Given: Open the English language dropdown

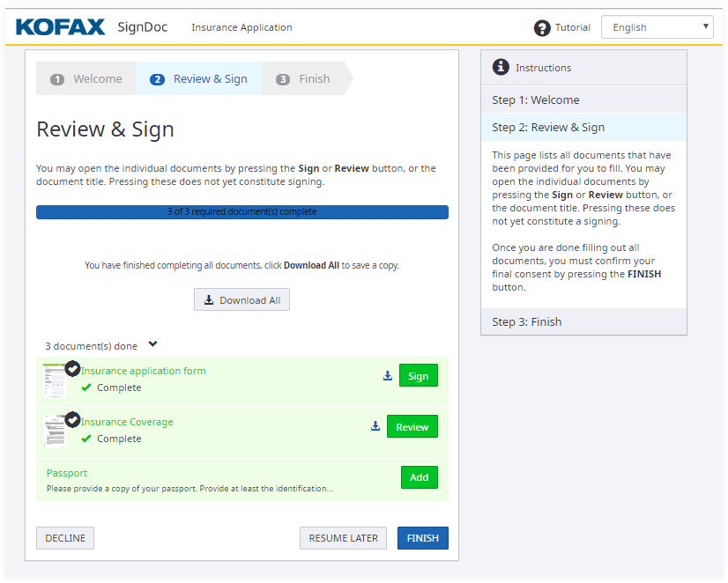Looking at the screenshot, I should 657,27.
